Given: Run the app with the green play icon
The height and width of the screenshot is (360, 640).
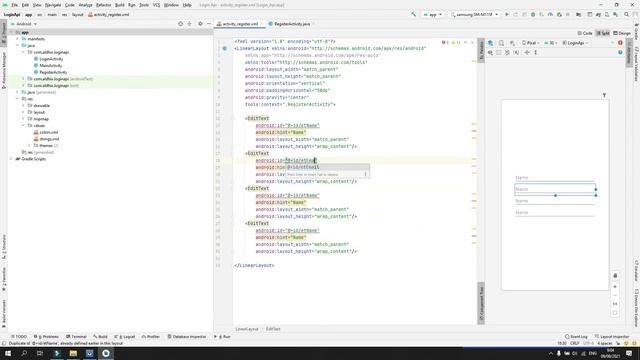Looking at the screenshot, I should point(507,14).
